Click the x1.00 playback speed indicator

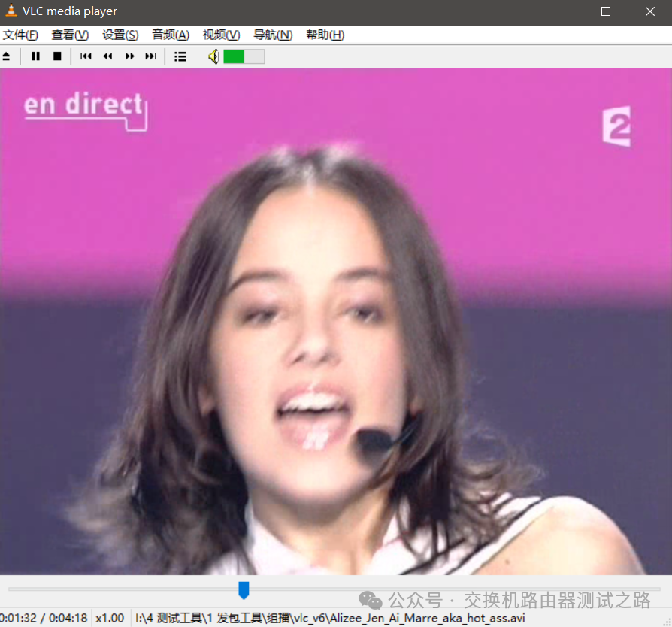(x=110, y=618)
